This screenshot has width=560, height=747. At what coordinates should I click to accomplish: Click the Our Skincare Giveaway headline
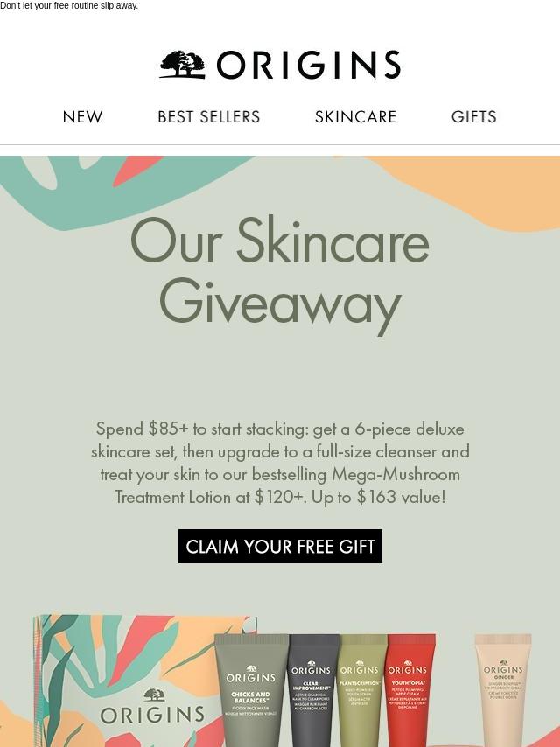coord(280,274)
